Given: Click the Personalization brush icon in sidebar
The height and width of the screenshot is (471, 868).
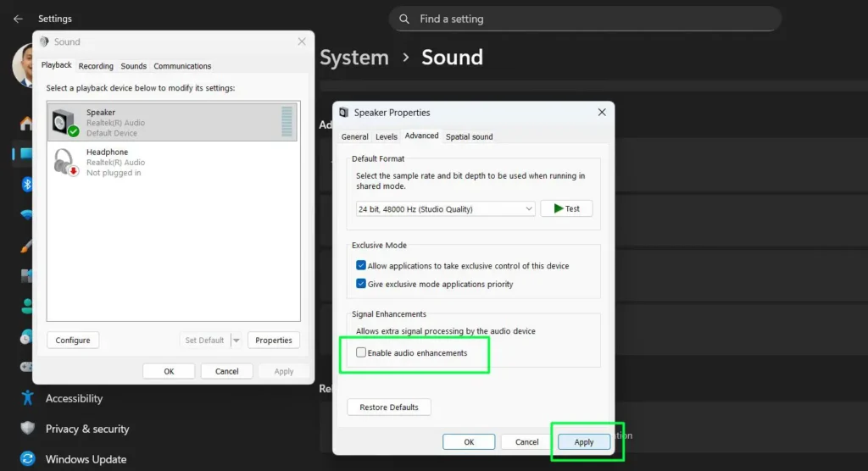Looking at the screenshot, I should 26,246.
